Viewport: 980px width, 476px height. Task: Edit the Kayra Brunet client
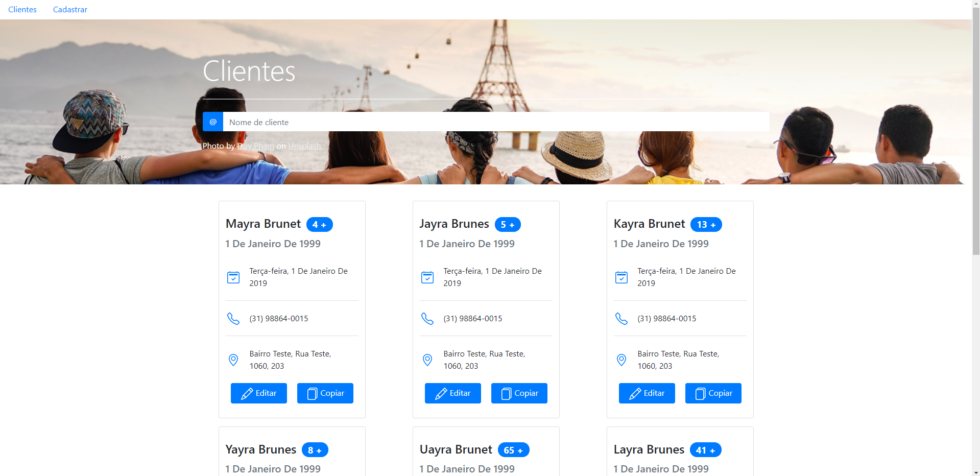647,393
